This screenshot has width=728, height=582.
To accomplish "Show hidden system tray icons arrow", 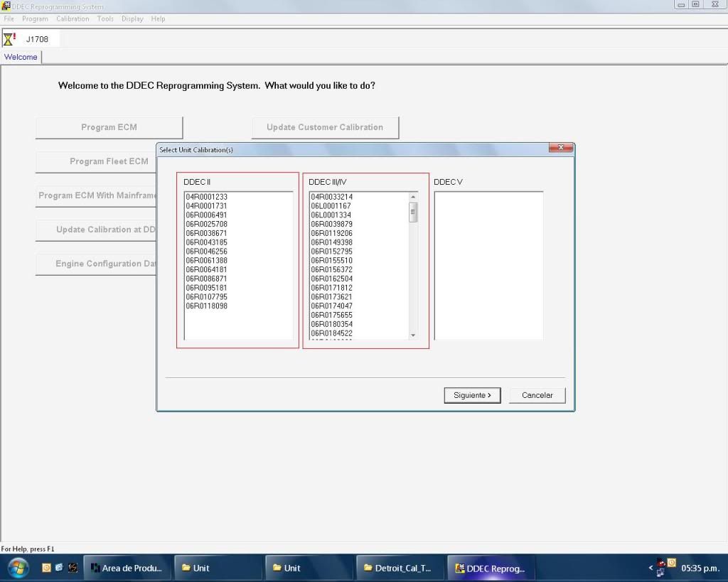I will tap(651, 568).
